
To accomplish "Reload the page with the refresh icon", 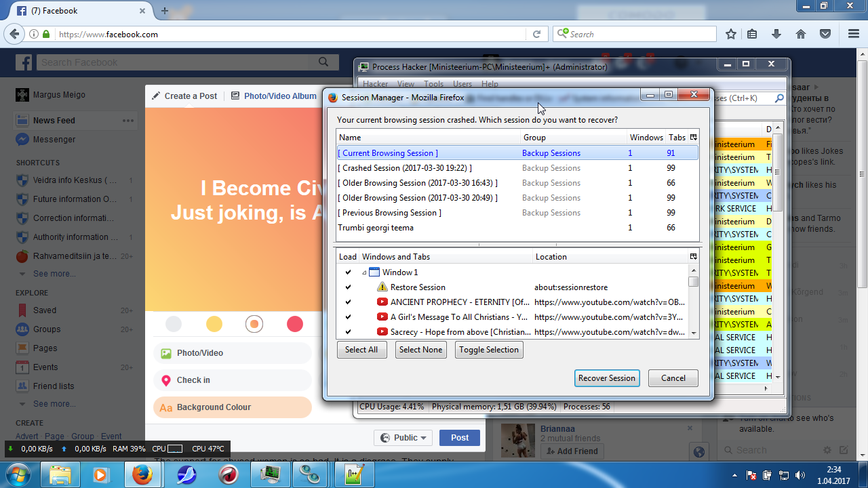I will pos(536,34).
